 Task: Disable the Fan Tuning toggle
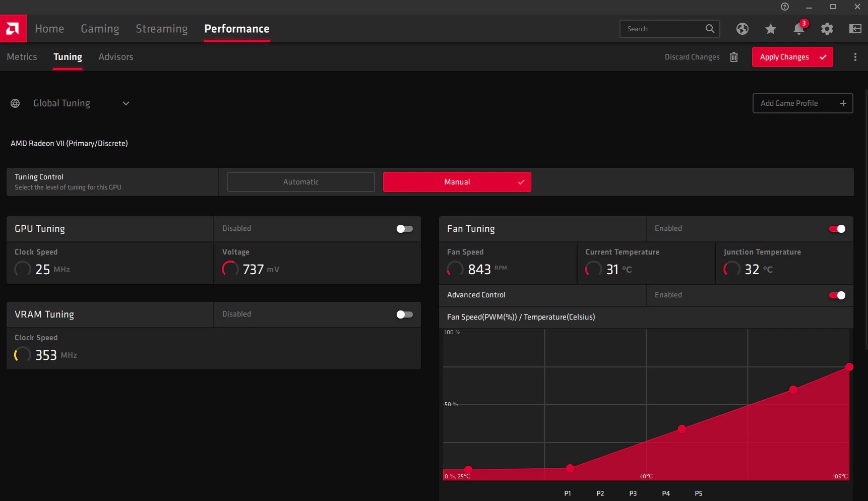[x=837, y=229]
